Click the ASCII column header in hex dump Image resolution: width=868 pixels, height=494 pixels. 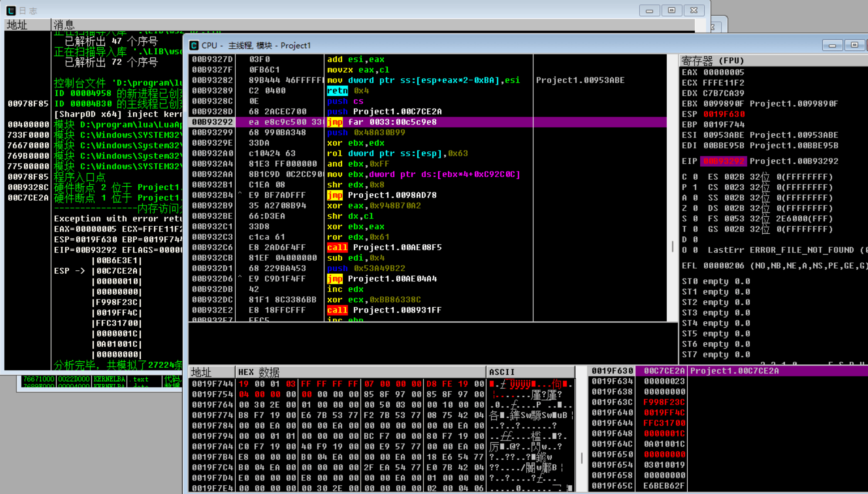coord(502,372)
